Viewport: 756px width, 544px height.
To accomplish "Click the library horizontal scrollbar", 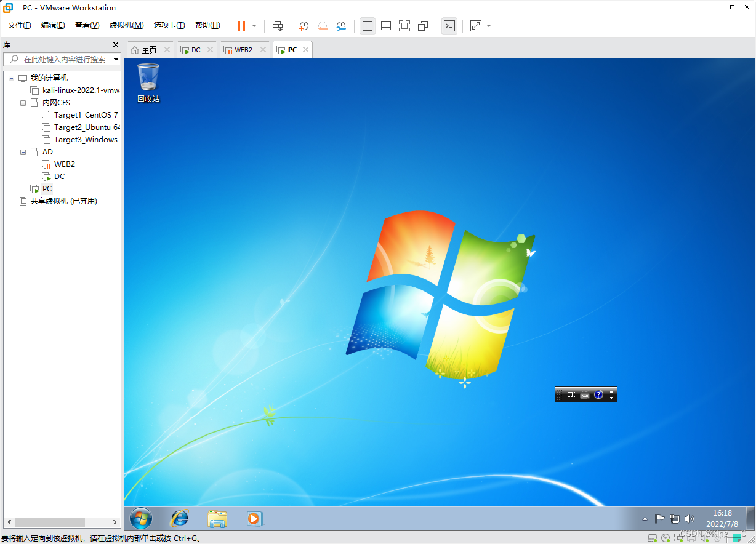I will pyautogui.click(x=50, y=522).
